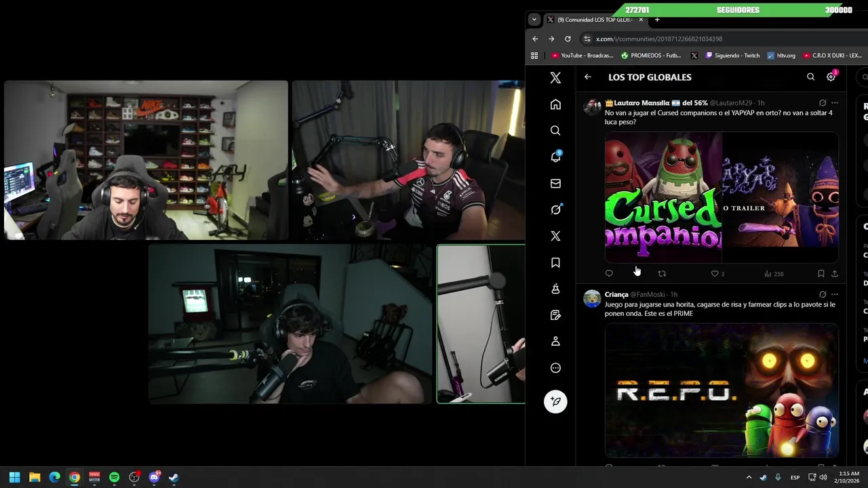This screenshot has height=488, width=868.
Task: Reload the x.com page
Action: coord(568,39)
